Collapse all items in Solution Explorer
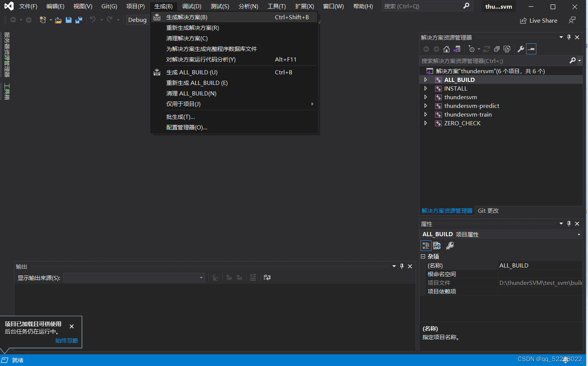The height and width of the screenshot is (366, 588). (x=496, y=49)
